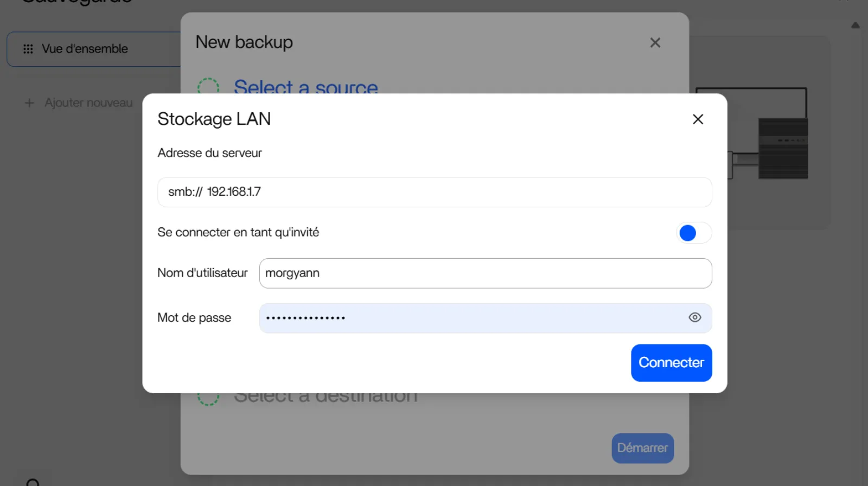Select Ajouter nouveau in the sidebar
Viewport: 868px width, 486px height.
[x=88, y=103]
